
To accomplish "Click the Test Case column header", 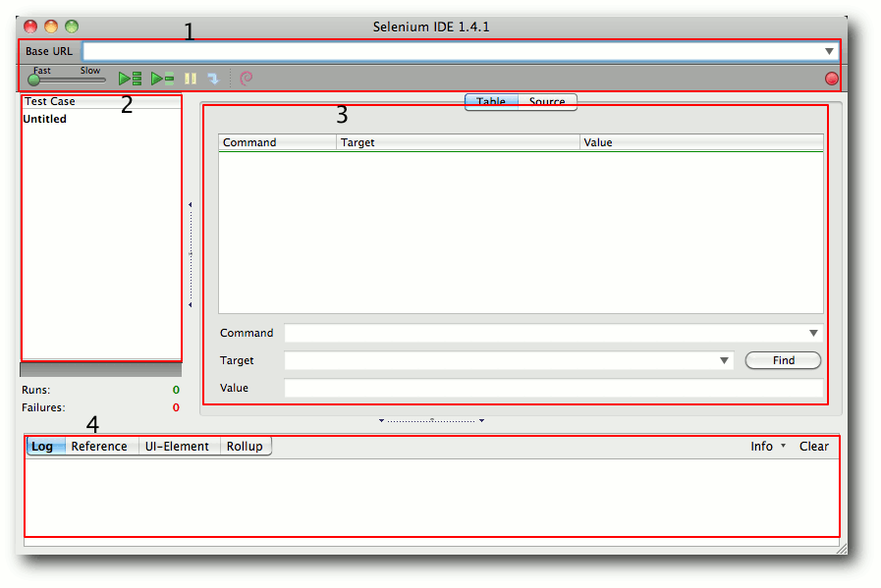I will (x=101, y=102).
